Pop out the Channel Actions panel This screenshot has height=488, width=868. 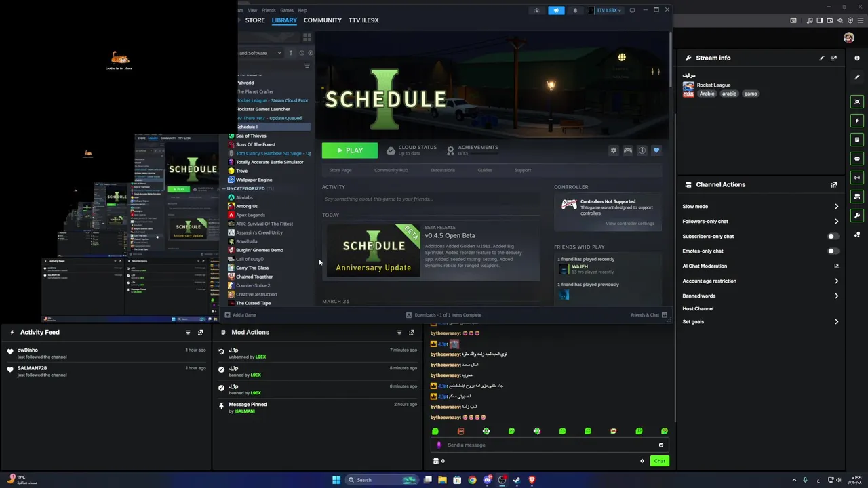[834, 184]
